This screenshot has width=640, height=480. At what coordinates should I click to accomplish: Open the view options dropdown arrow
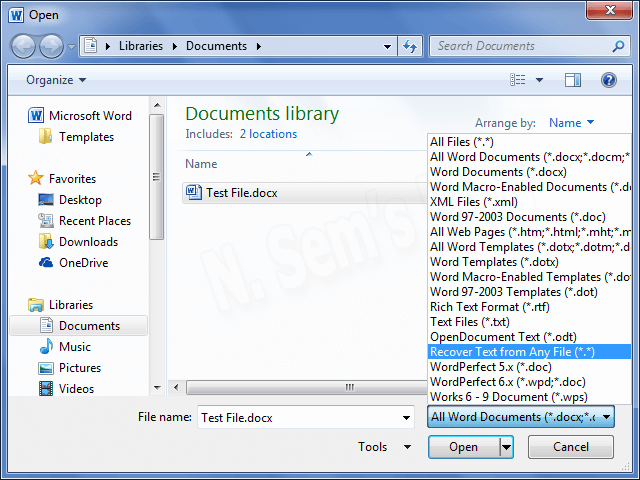(x=539, y=80)
